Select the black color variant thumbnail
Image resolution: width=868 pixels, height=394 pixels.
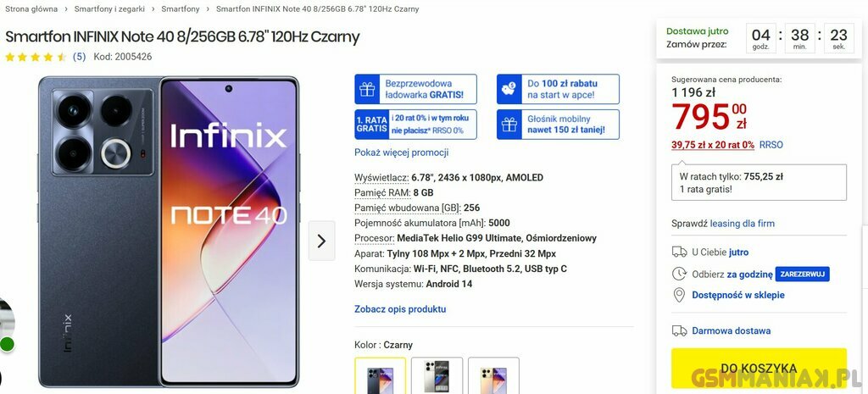[381, 376]
